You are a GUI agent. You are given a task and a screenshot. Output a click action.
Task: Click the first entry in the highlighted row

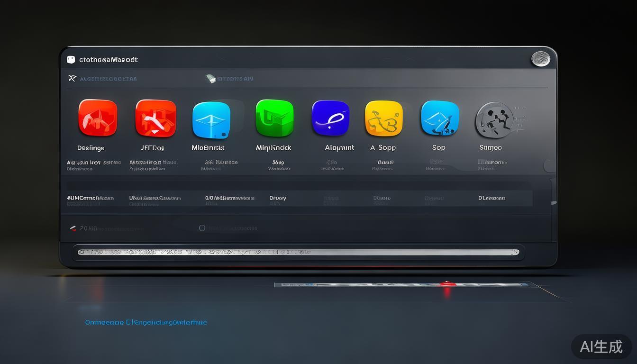[x=90, y=198]
